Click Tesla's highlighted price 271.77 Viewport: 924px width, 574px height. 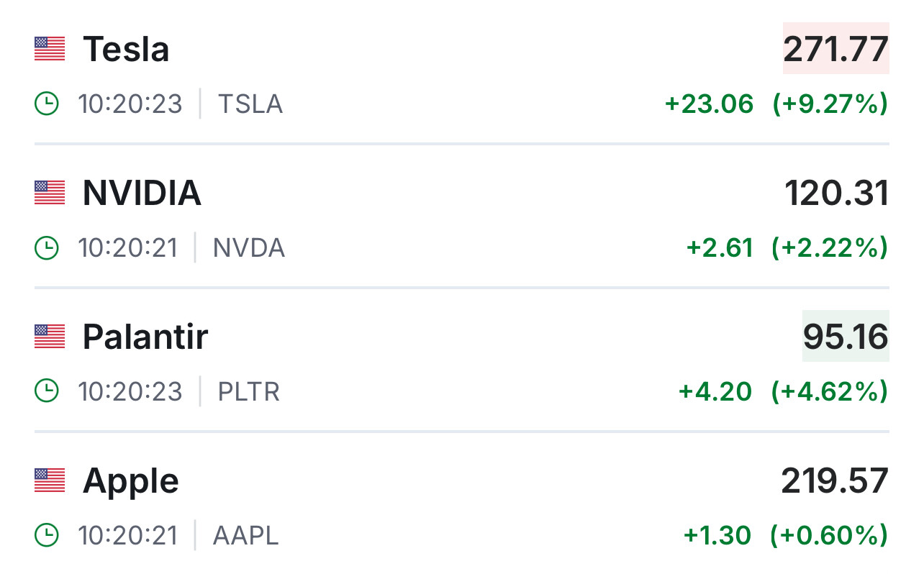coord(835,49)
